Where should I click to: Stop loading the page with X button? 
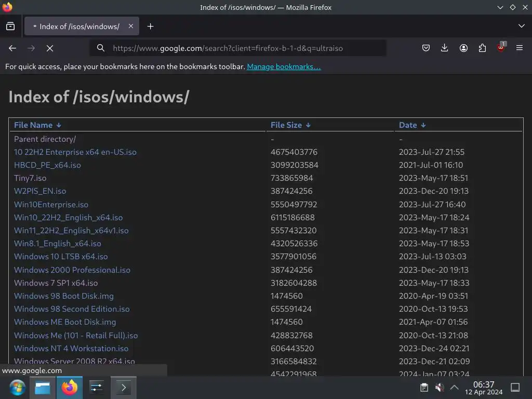pyautogui.click(x=50, y=48)
